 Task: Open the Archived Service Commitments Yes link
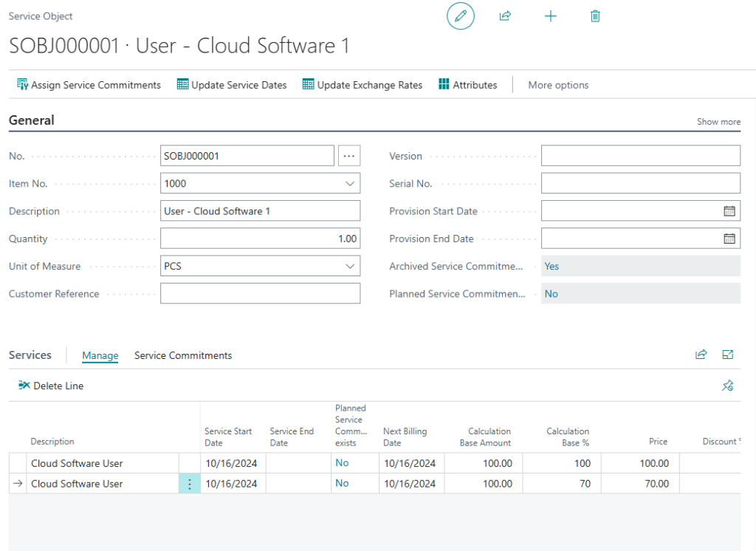click(551, 266)
